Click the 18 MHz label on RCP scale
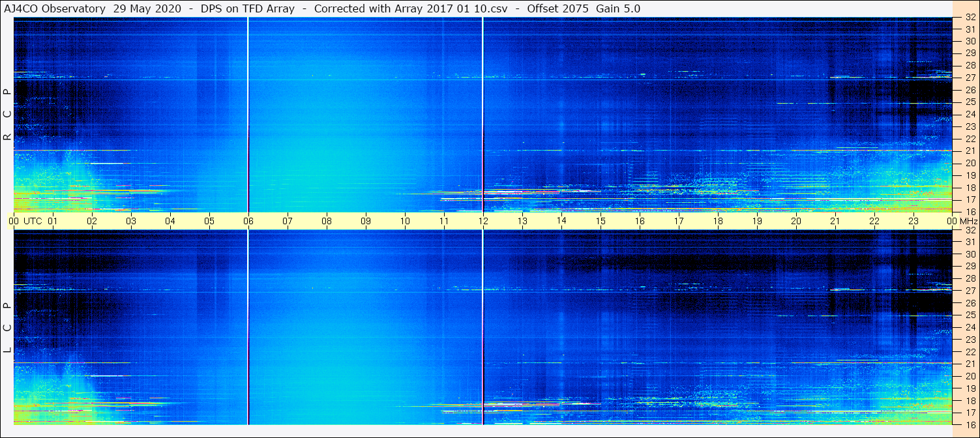Viewport: 980px width, 438px height. pyautogui.click(x=970, y=188)
